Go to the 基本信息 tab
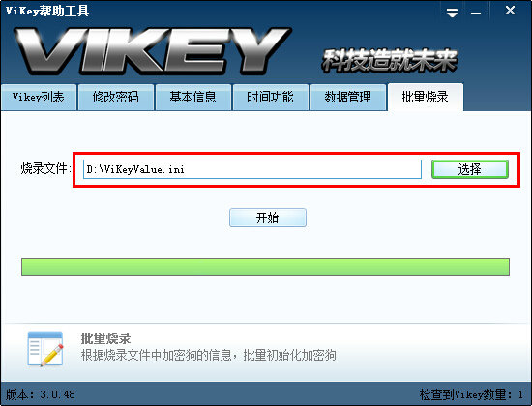This screenshot has height=406, width=532. (193, 98)
